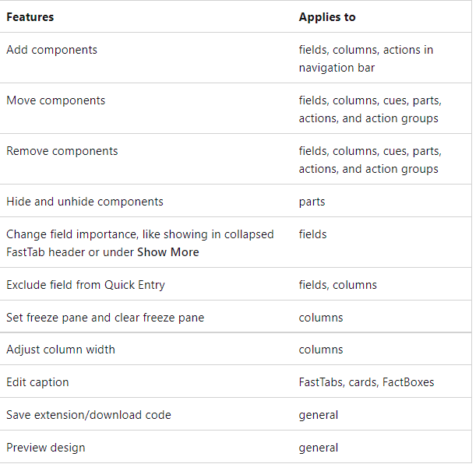The image size is (476, 464).
Task: Select the "Adjust column width" cell
Action: [61, 350]
